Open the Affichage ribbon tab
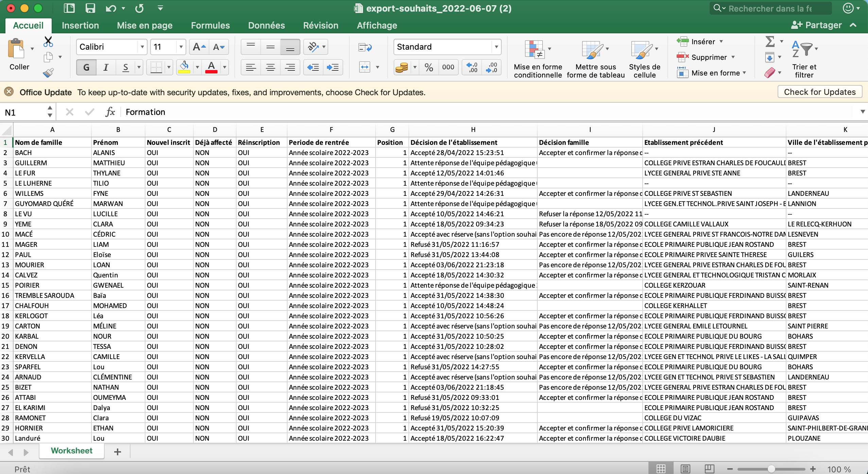The width and height of the screenshot is (868, 474). point(377,25)
